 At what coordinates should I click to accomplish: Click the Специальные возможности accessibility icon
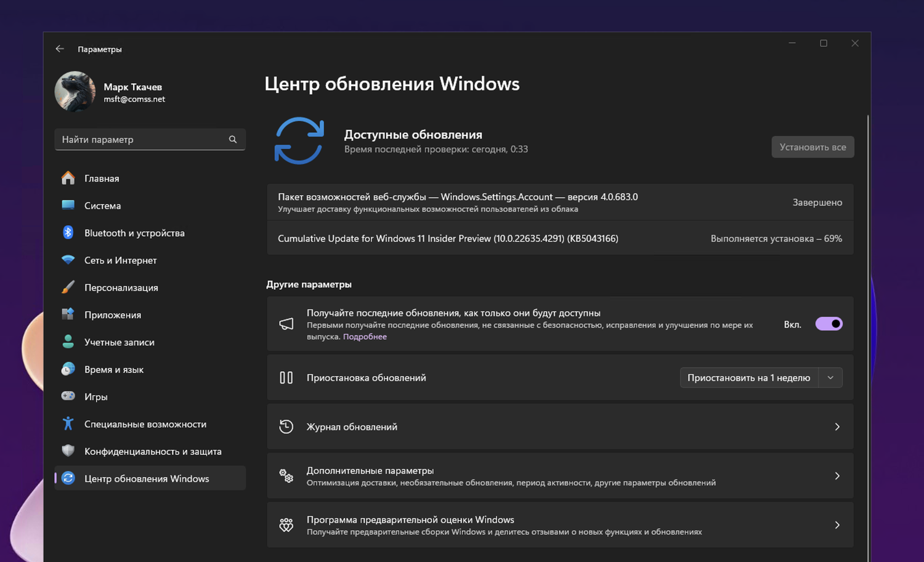point(68,424)
